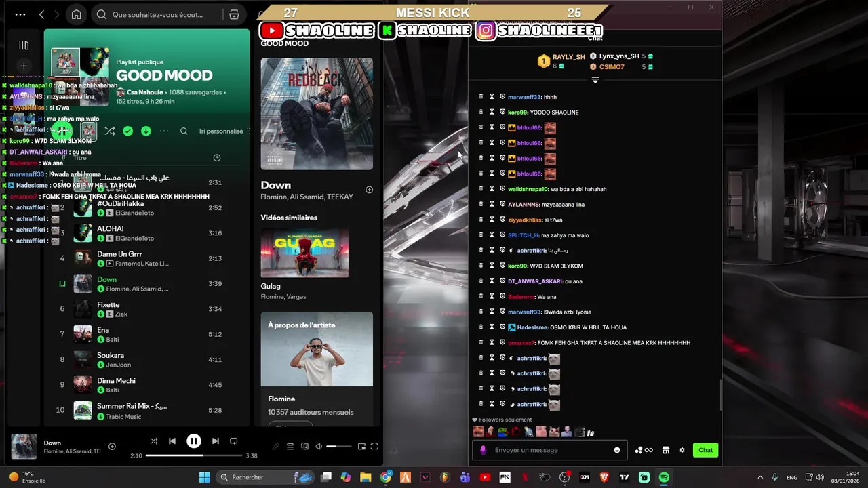Create a new playlist with plus icon in sidebar

click(x=24, y=66)
